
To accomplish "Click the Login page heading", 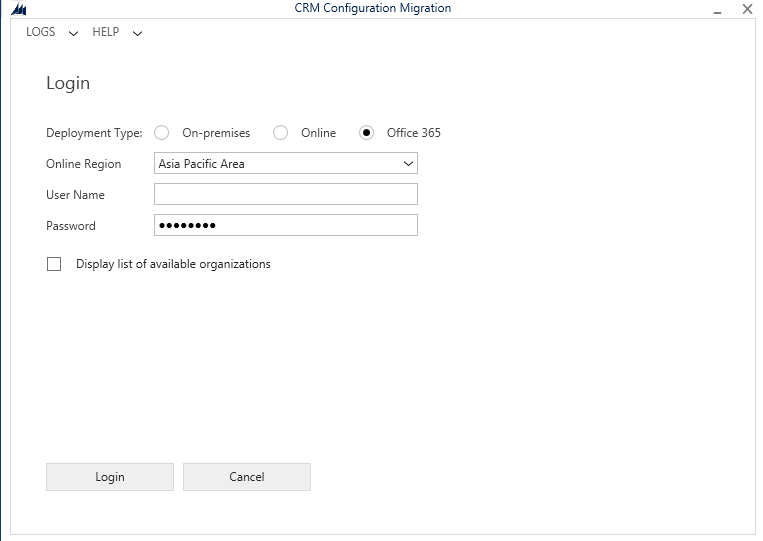I will click(x=68, y=83).
